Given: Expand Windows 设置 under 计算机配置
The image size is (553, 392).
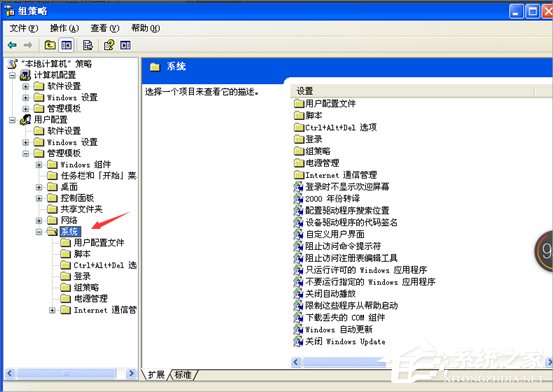Looking at the screenshot, I should [x=25, y=97].
